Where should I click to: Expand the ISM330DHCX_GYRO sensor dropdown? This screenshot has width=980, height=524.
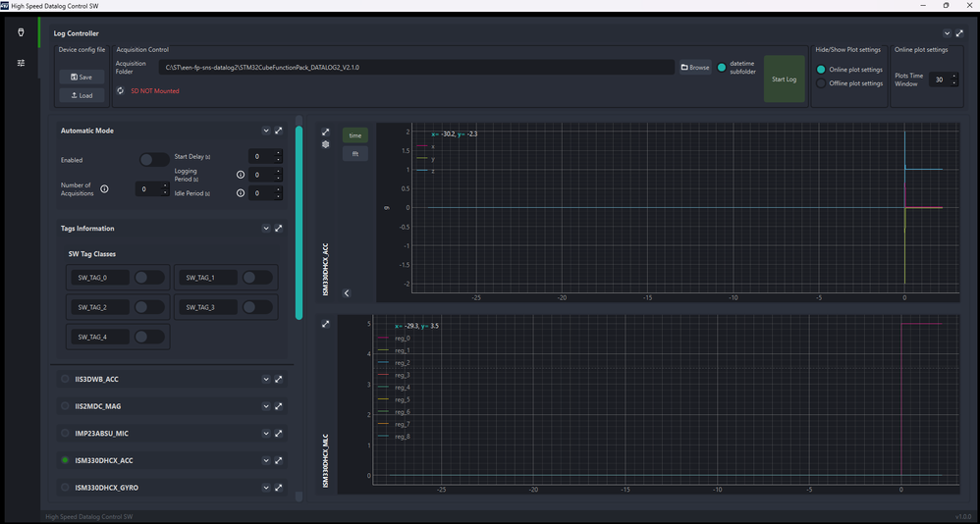(x=265, y=487)
